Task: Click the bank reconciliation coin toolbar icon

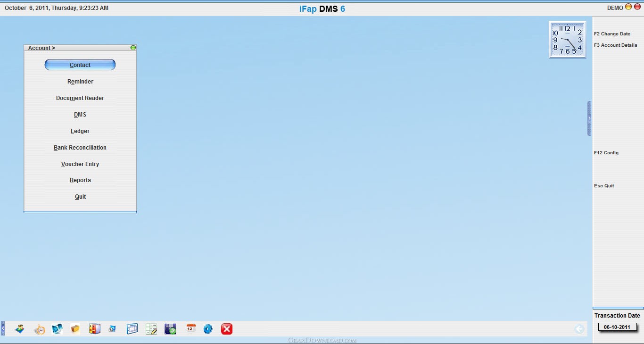Action: tap(113, 329)
